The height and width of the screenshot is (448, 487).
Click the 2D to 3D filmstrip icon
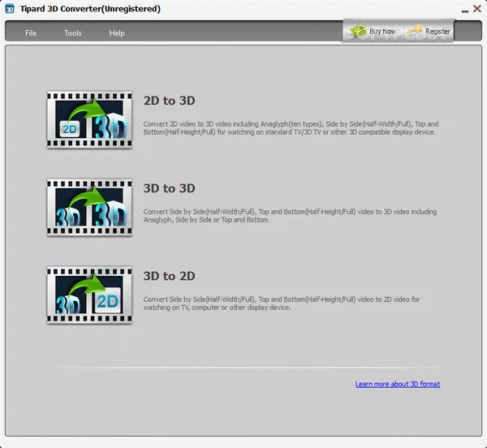pos(89,119)
